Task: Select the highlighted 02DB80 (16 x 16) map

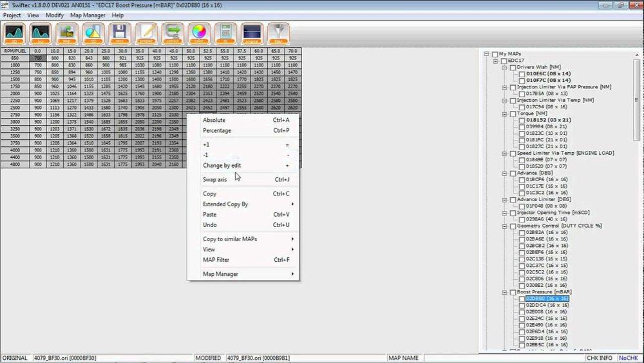Action: (547, 299)
